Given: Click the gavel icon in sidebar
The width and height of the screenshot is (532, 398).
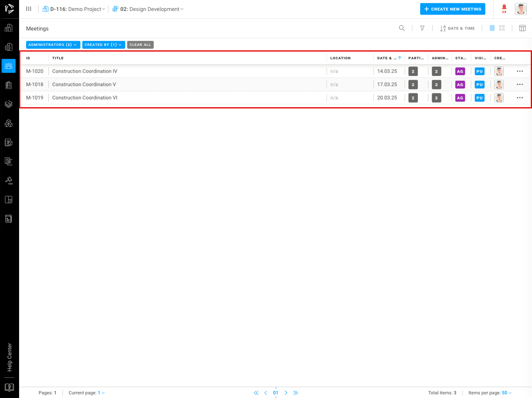Looking at the screenshot, I should point(9,180).
